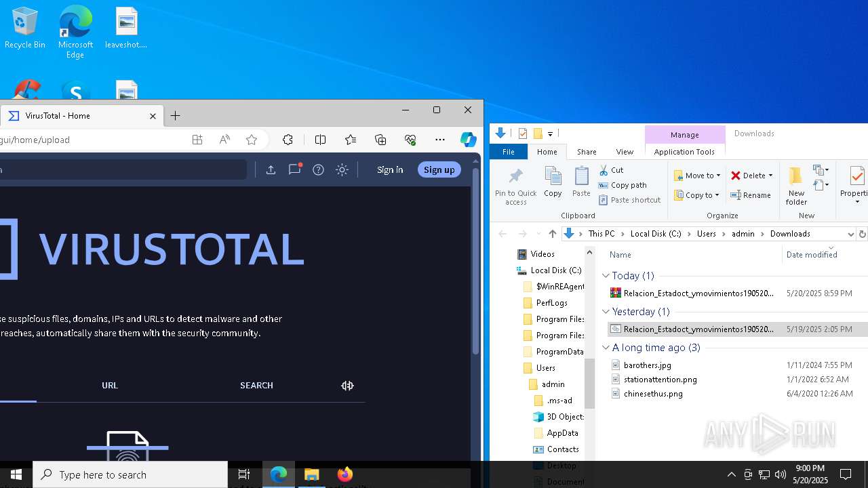Select the URL tab on VirusTotal
The width and height of the screenshot is (868, 488).
pos(110,386)
